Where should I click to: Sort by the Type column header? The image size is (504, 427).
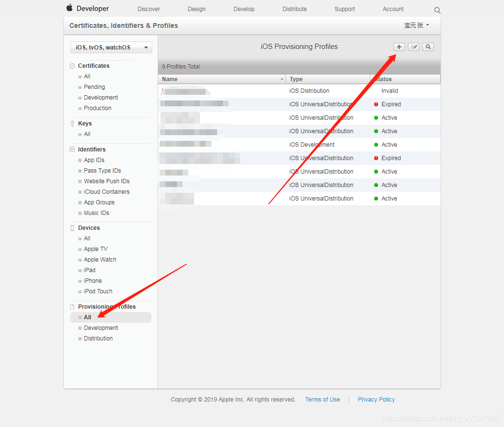[x=328, y=79]
